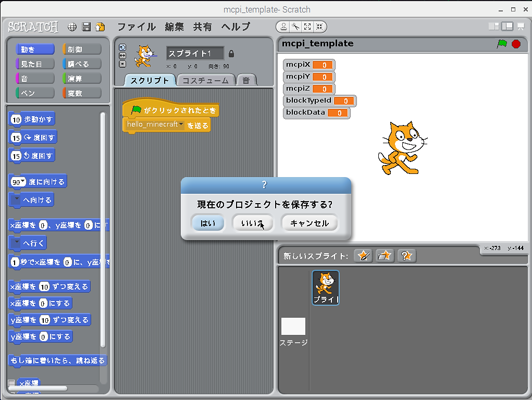532x400 pixels.
Task: Click the cat image beside the sprite name
Action: coord(145,56)
